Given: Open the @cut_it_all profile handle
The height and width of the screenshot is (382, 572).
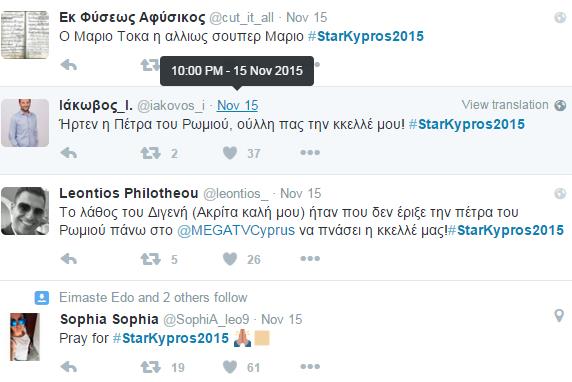Looking at the screenshot, I should (241, 18).
